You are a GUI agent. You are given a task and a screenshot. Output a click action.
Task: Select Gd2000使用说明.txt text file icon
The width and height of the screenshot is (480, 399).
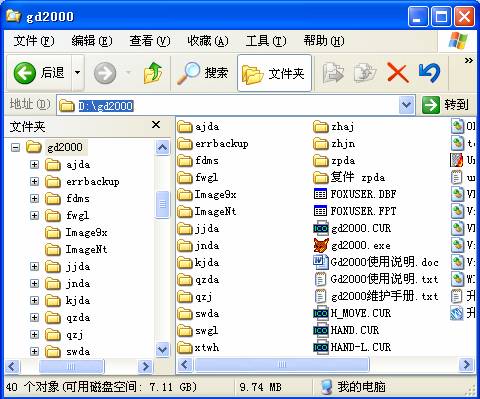point(321,279)
